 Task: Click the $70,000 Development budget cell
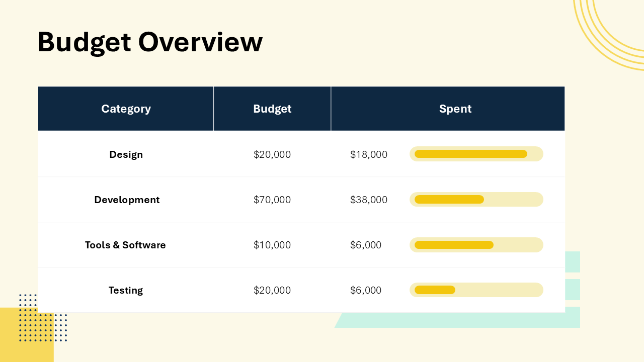pyautogui.click(x=272, y=200)
